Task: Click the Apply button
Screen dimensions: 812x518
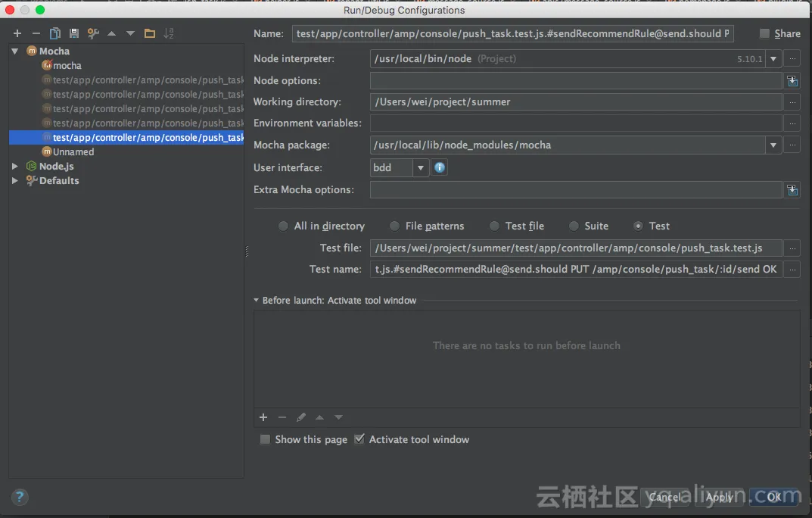Action: (x=719, y=497)
